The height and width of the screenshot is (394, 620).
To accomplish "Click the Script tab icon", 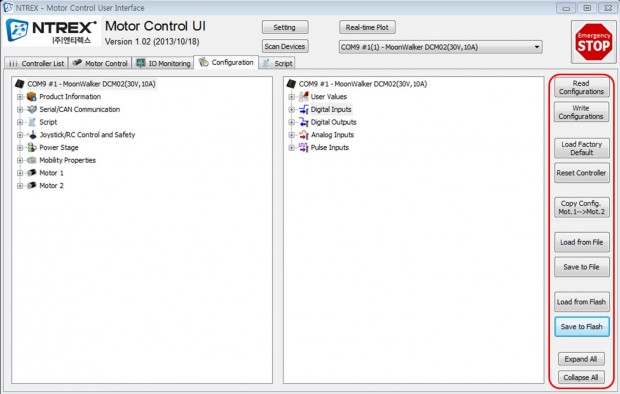I will pyautogui.click(x=267, y=63).
